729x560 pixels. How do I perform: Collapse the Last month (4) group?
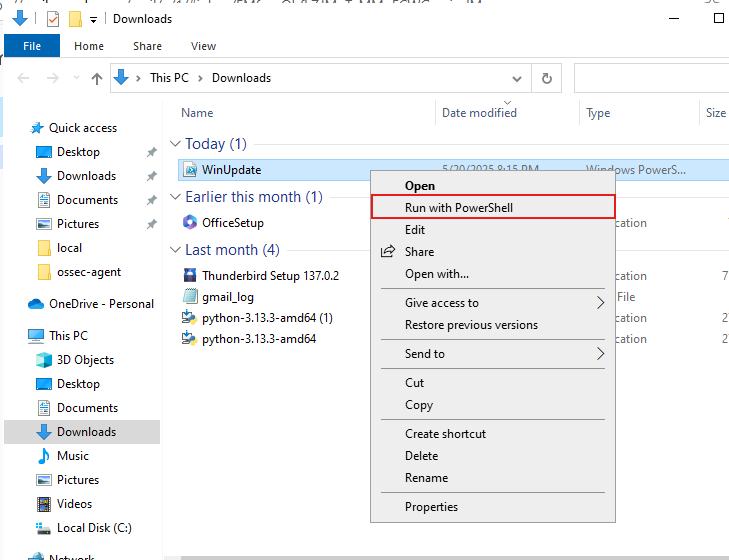point(175,250)
